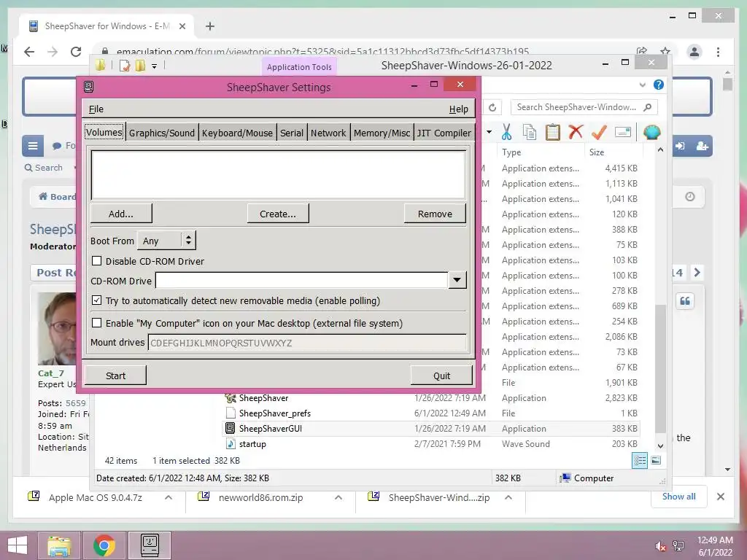Open the Explorer quick access toolbar dropdown
747x560 pixels.
tap(155, 66)
